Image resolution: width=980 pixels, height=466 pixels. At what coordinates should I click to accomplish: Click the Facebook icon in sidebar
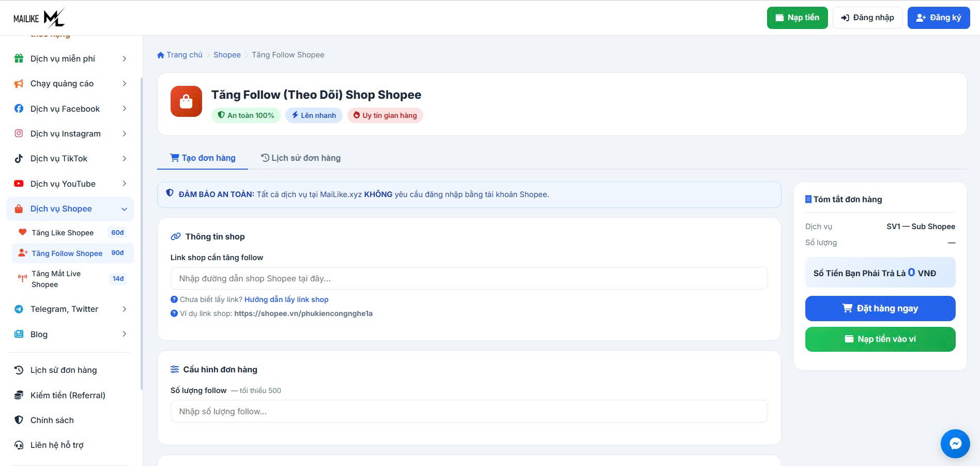point(19,109)
